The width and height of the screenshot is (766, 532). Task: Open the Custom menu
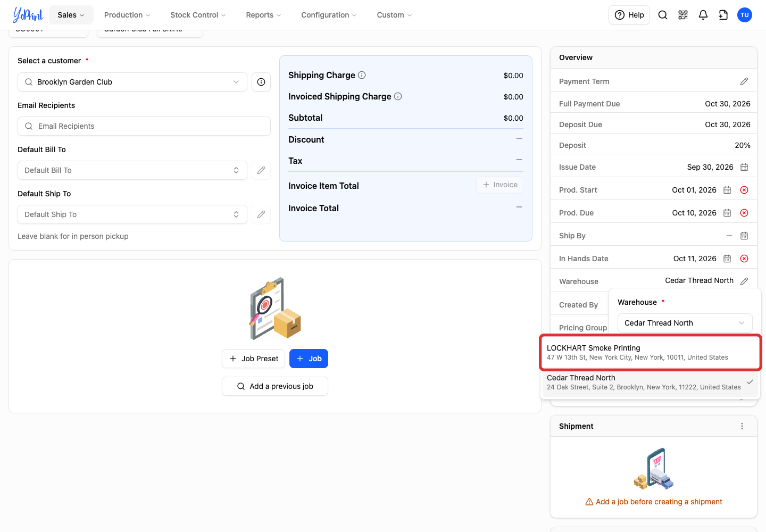[394, 15]
